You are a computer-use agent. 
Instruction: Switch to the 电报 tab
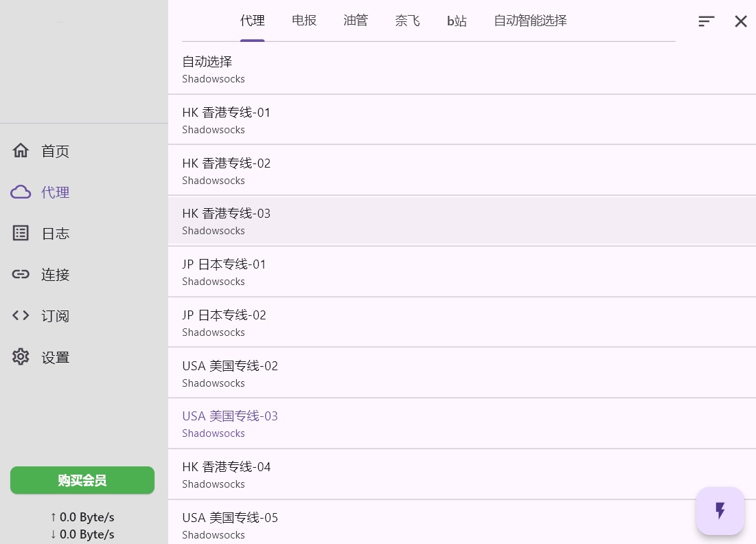[x=304, y=21]
